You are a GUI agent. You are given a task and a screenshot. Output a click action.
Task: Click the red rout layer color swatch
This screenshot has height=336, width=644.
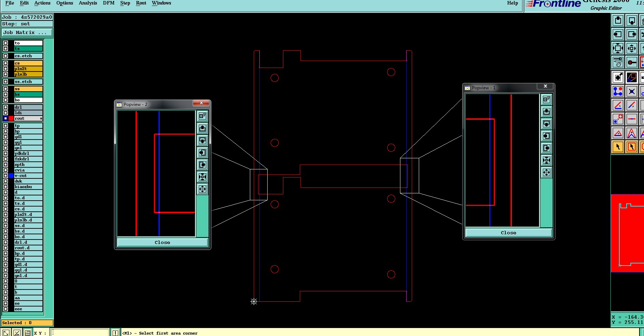tap(11, 118)
